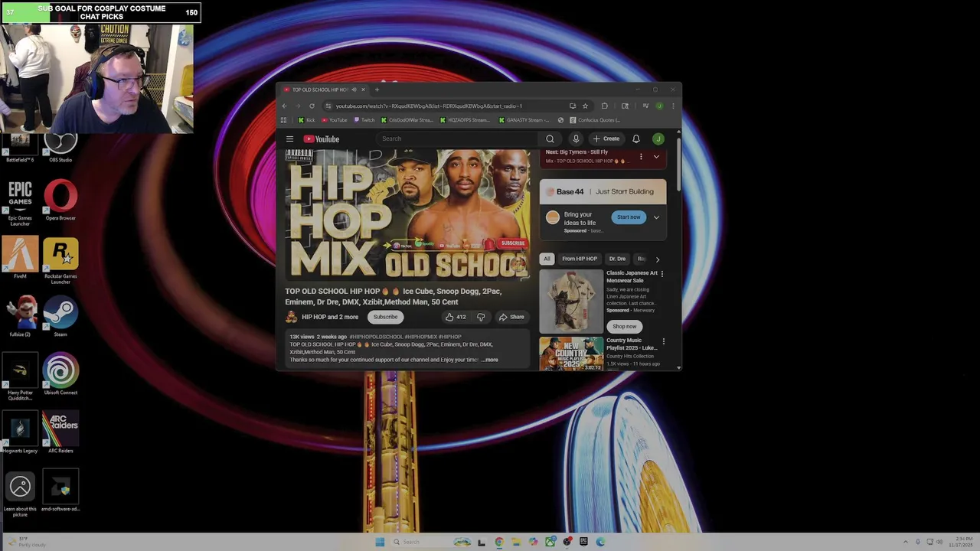This screenshot has height=551, width=980.
Task: Click the YouTube search magnifier button
Action: pos(550,139)
